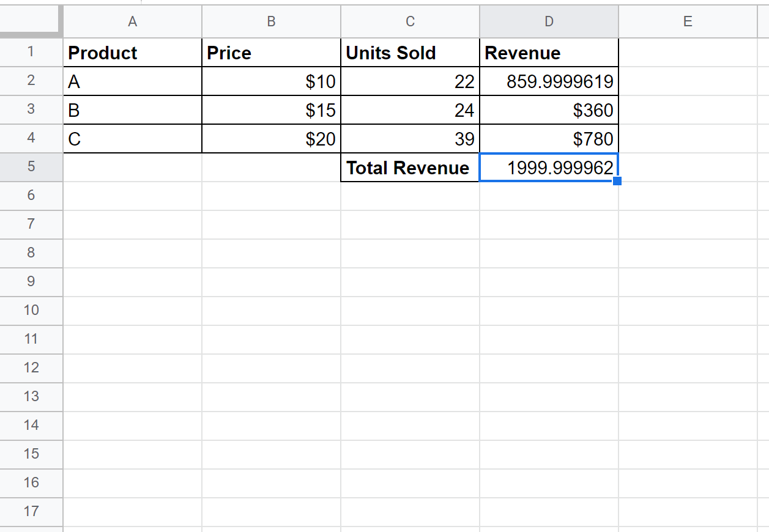Click the $15 price cell

[271, 110]
